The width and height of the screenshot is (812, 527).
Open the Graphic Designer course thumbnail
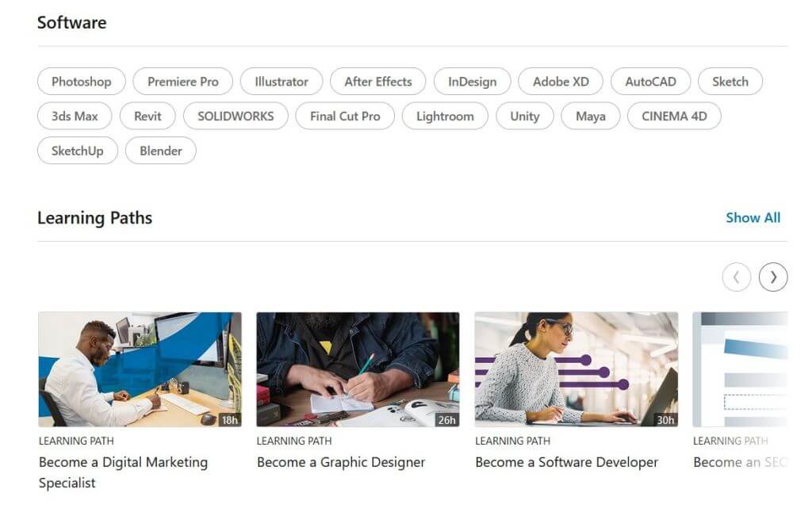tap(358, 369)
